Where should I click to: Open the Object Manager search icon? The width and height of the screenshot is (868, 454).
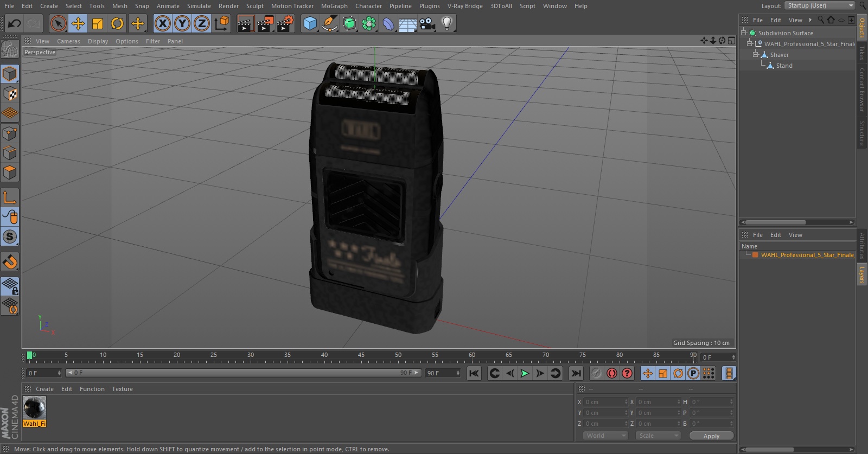(821, 20)
